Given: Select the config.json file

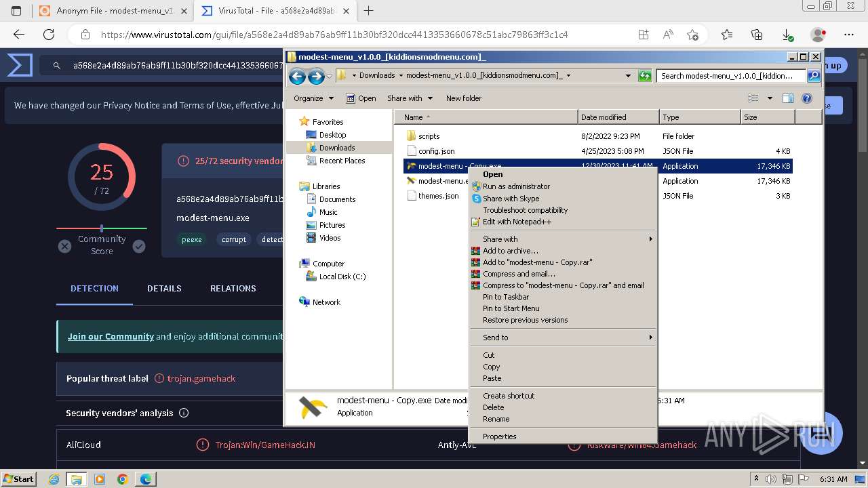Looking at the screenshot, I should tap(436, 151).
